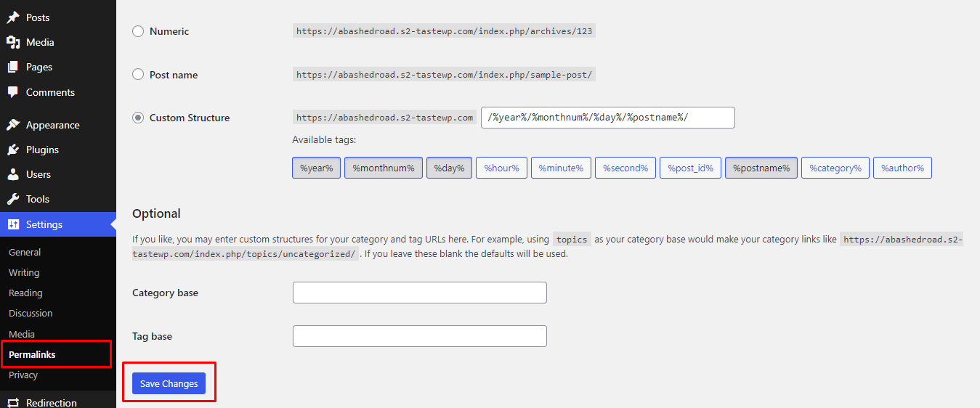The height and width of the screenshot is (408, 980).
Task: Go to Reading settings
Action: click(x=25, y=293)
